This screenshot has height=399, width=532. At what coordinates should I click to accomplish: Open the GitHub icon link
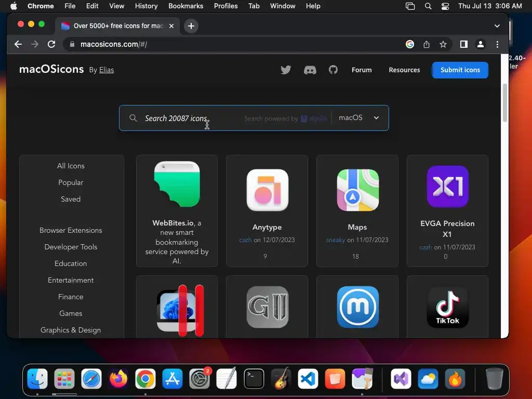pyautogui.click(x=333, y=70)
